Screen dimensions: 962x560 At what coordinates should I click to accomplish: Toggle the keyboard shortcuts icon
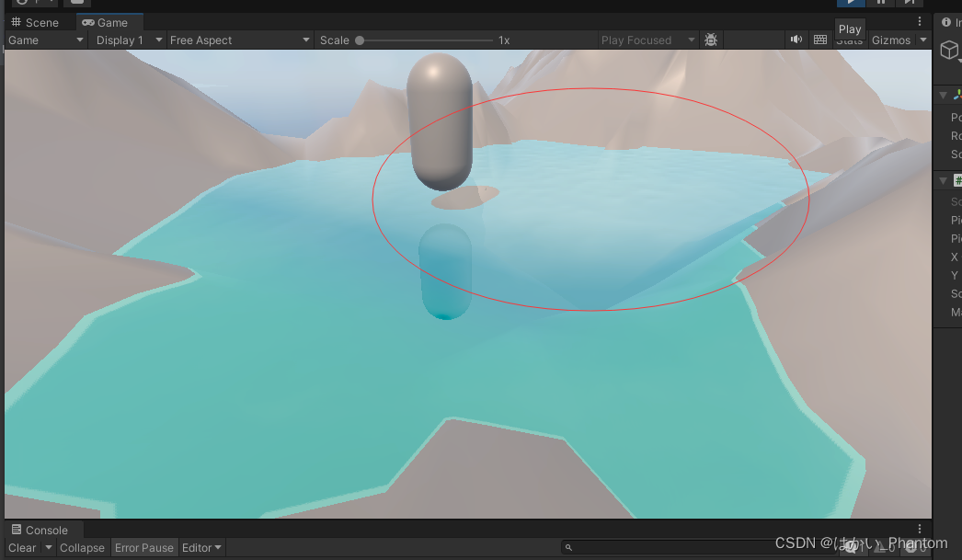820,40
